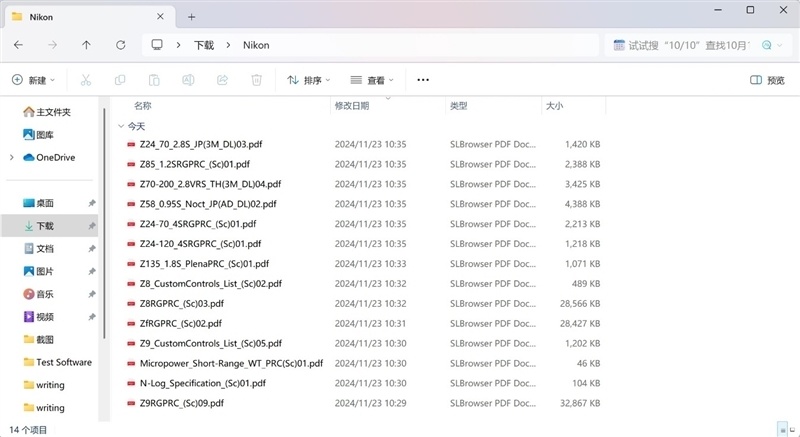Collapse the 今天 (Today) group
This screenshot has width=800, height=437.
(x=121, y=126)
